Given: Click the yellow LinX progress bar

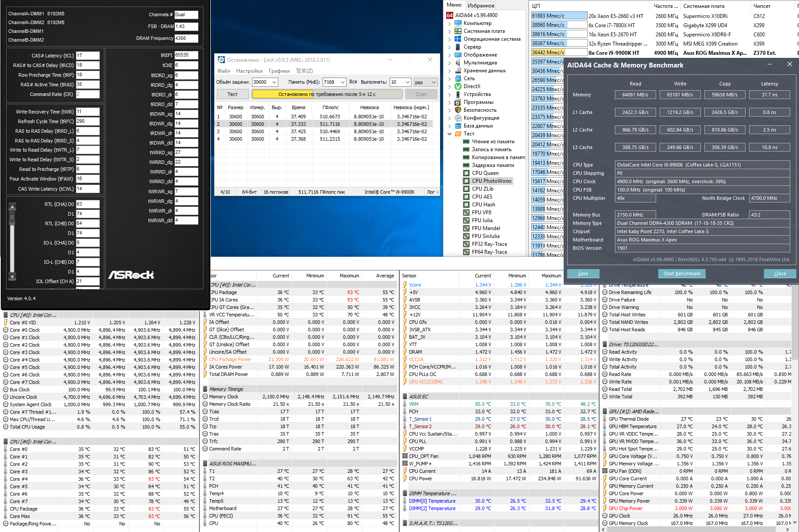Looking at the screenshot, I should pos(327,94).
